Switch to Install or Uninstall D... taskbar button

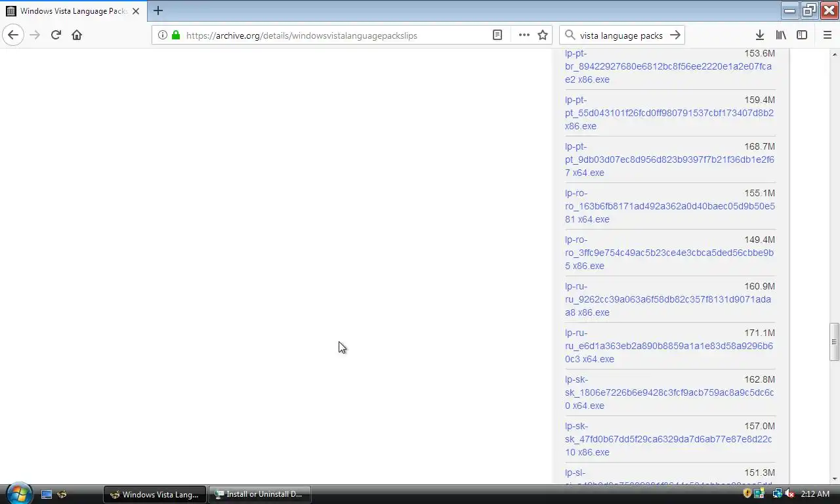click(259, 494)
